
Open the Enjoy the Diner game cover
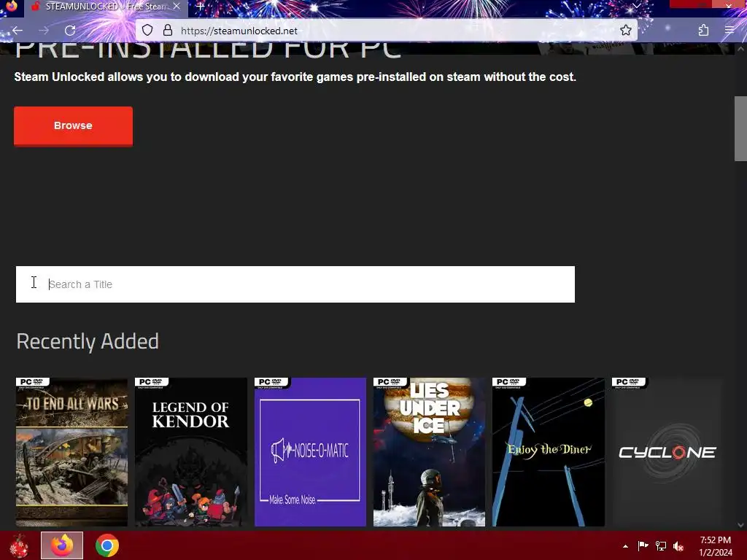point(549,452)
